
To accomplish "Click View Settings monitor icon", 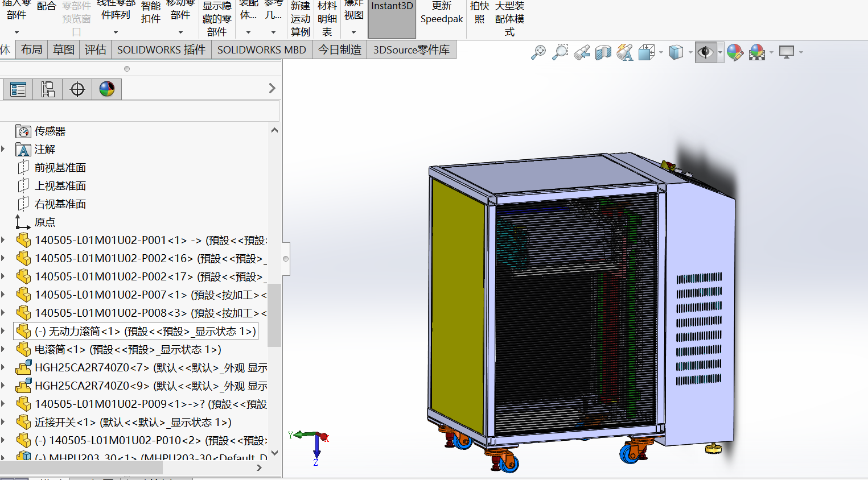I will (x=787, y=52).
